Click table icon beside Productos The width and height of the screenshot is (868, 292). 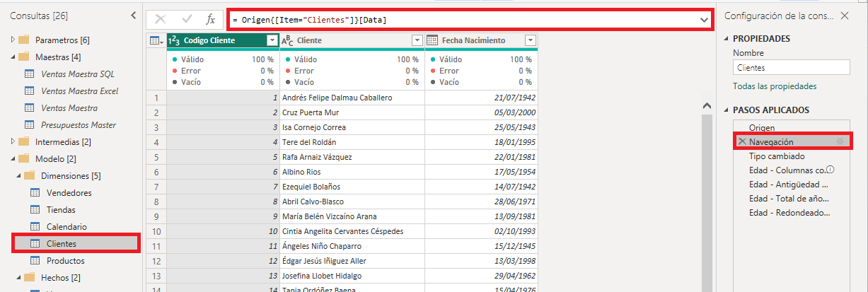[x=35, y=260]
